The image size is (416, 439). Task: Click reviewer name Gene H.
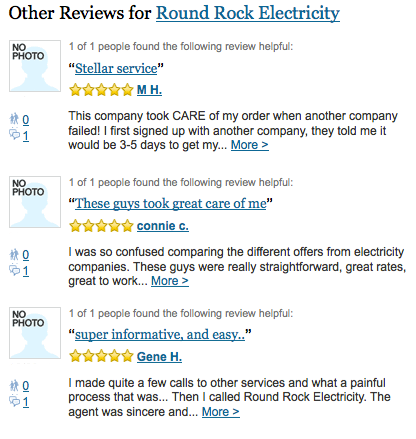pyautogui.click(x=159, y=357)
